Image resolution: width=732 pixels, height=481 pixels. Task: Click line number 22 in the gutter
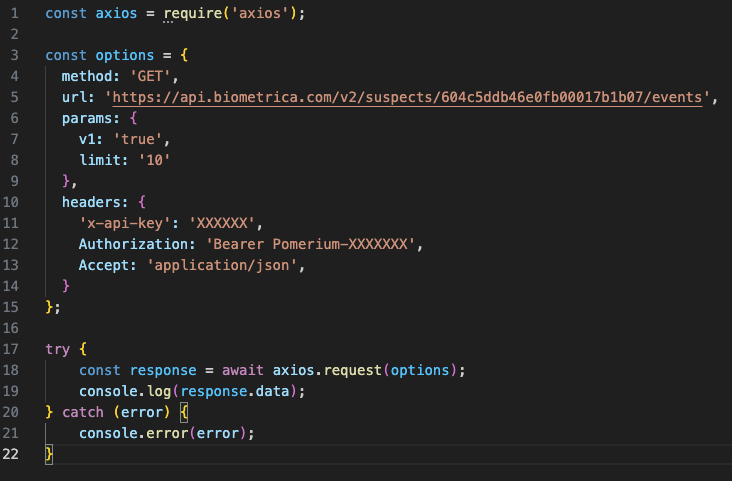click(x=11, y=454)
